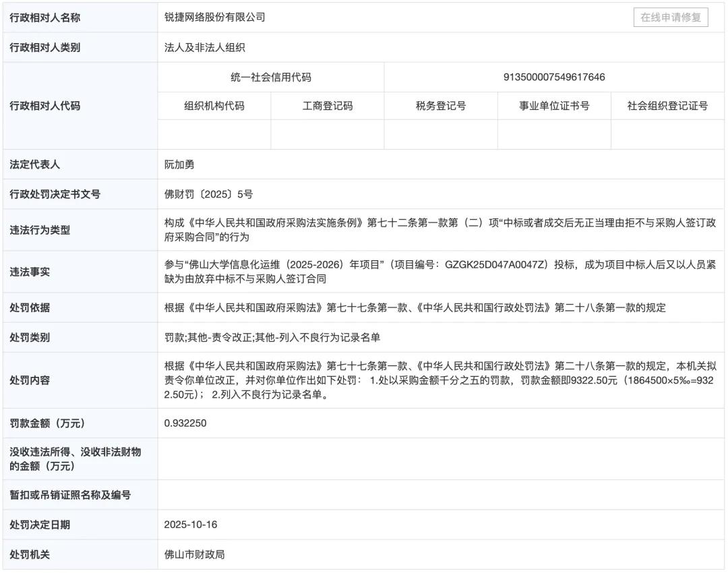Select the penalty basis text in the 处罚依据 row
Image resolution: width=728 pixels, height=573 pixels.
coord(415,307)
